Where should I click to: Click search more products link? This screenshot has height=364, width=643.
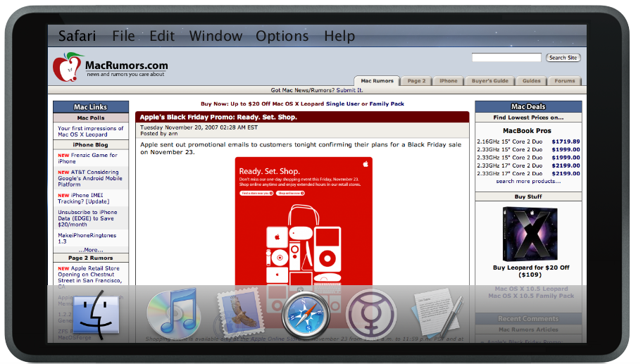click(528, 181)
